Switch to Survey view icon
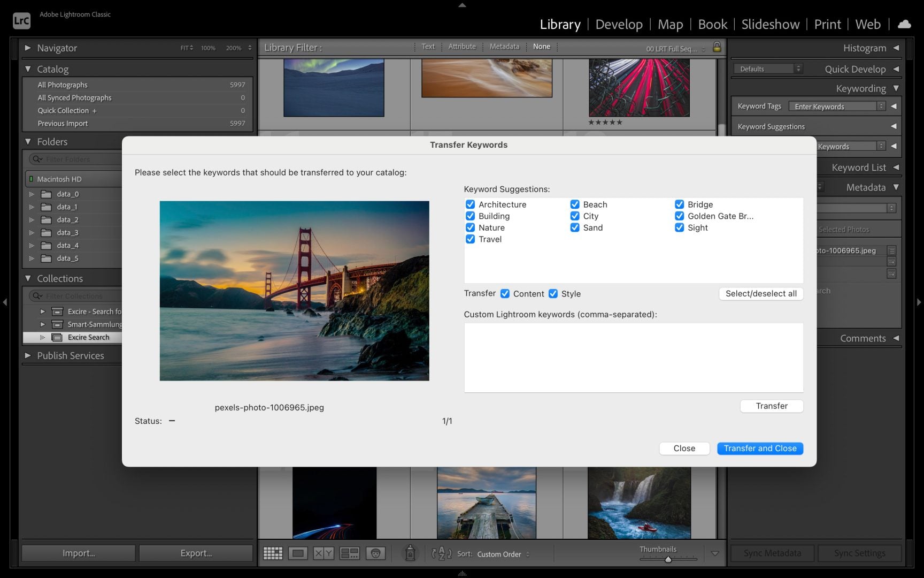Screen dimensions: 924x578 coord(350,553)
